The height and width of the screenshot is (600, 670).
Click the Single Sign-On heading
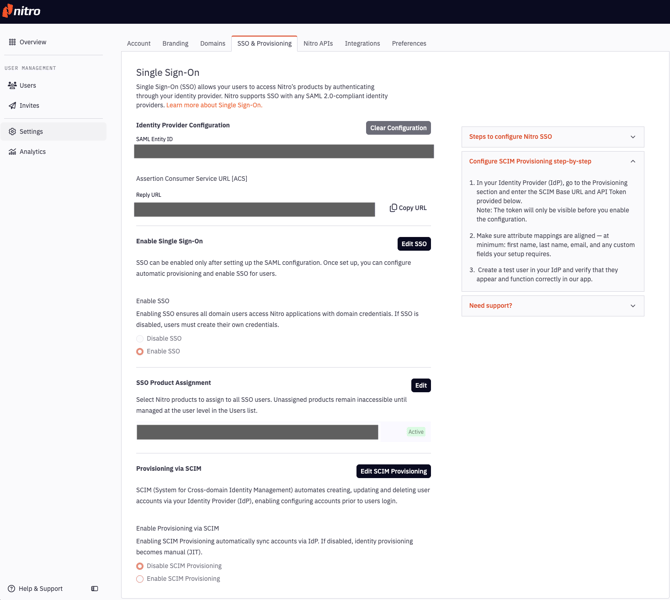[x=168, y=73]
